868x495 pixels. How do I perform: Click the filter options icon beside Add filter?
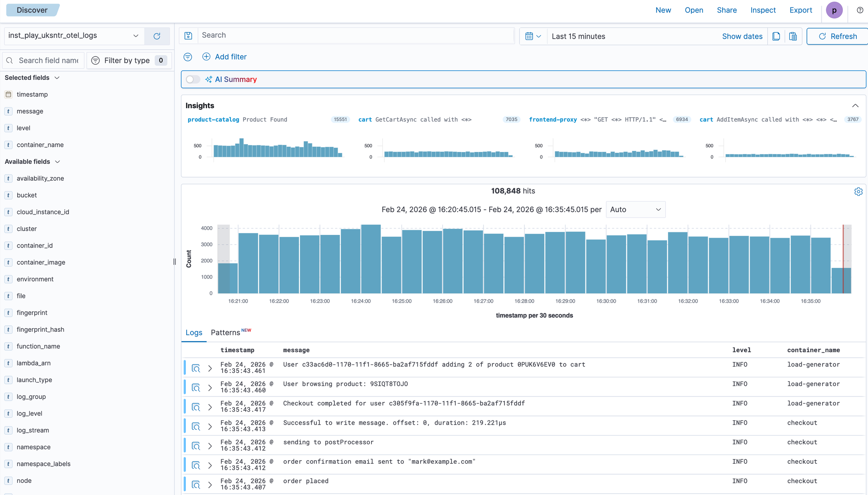coord(187,57)
